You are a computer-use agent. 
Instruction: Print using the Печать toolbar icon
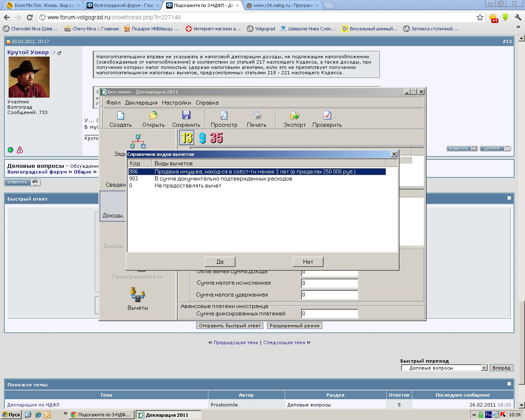(x=257, y=115)
